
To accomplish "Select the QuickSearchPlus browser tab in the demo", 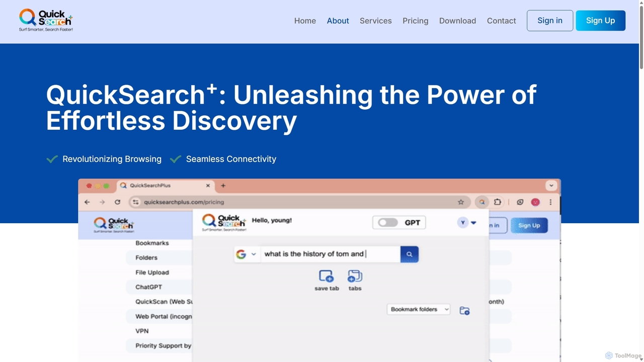I will (x=166, y=186).
